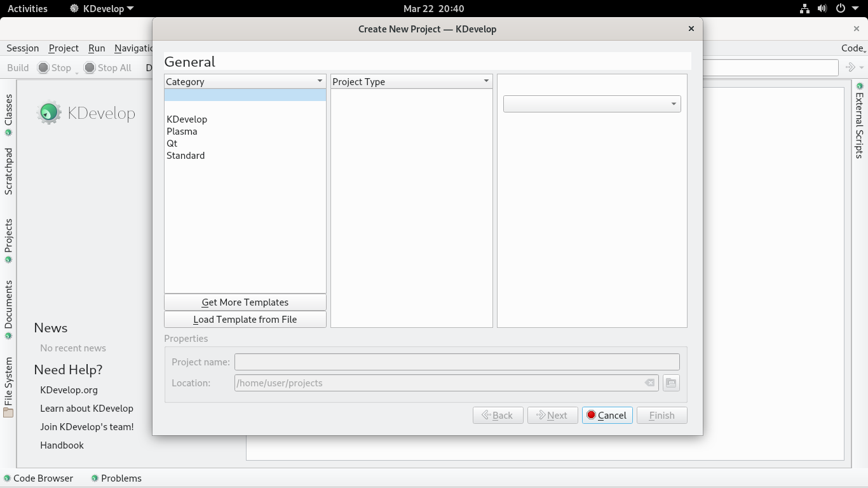This screenshot has width=868, height=488.
Task: Click the Finish button
Action: (x=662, y=416)
